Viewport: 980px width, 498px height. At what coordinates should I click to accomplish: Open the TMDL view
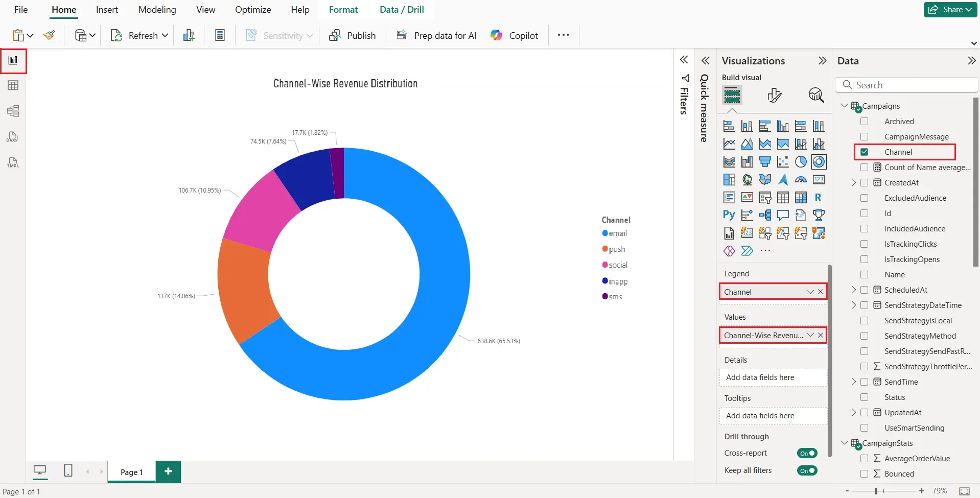[x=13, y=162]
